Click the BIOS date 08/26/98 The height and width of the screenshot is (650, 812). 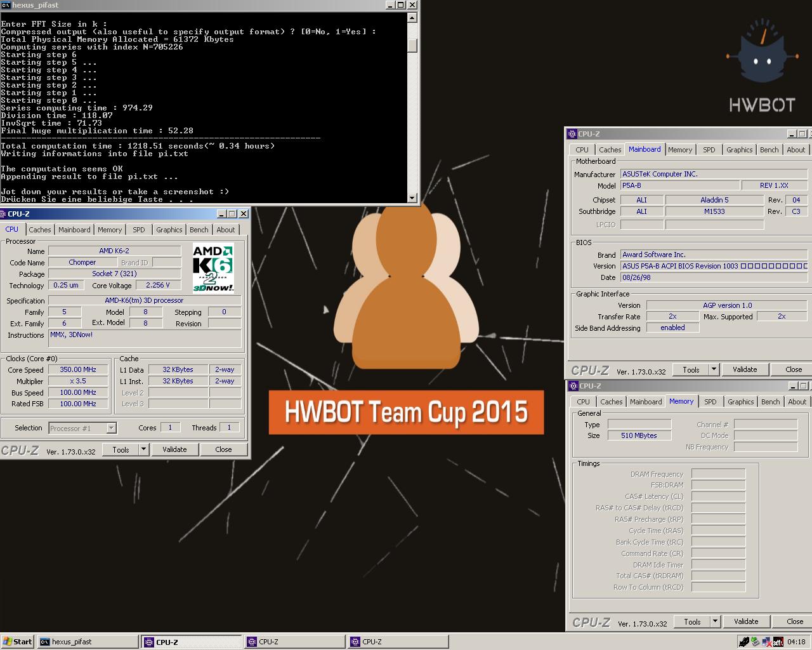[714, 277]
